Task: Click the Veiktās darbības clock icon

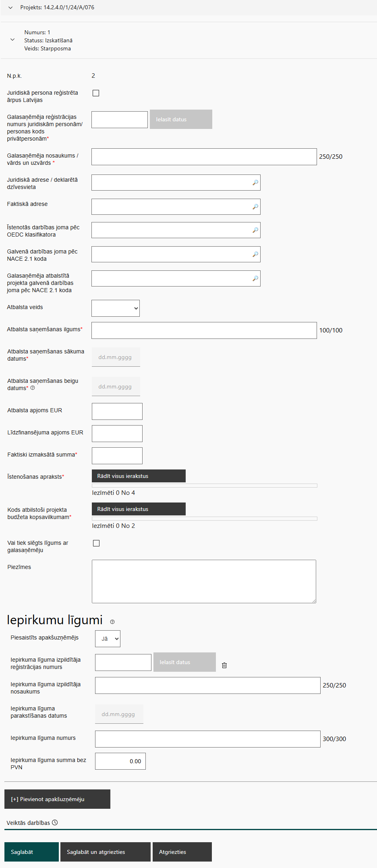Action: [55, 822]
